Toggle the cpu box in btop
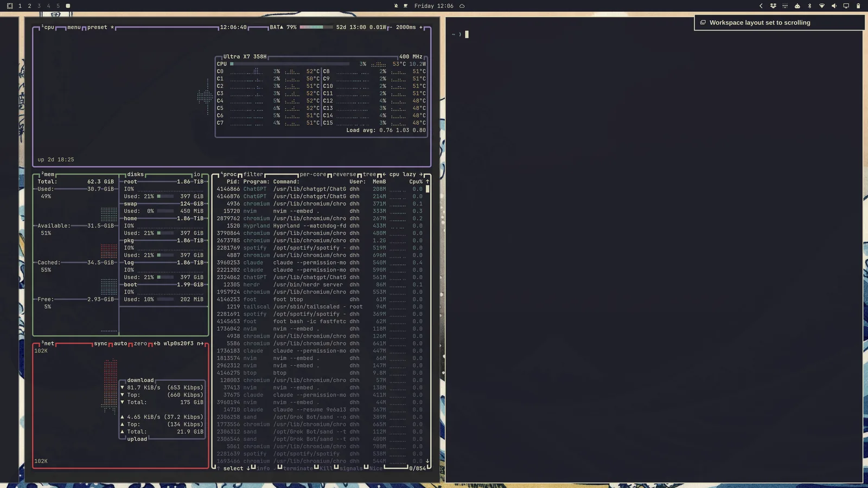Screen dimensions: 868x488 (x=48, y=27)
